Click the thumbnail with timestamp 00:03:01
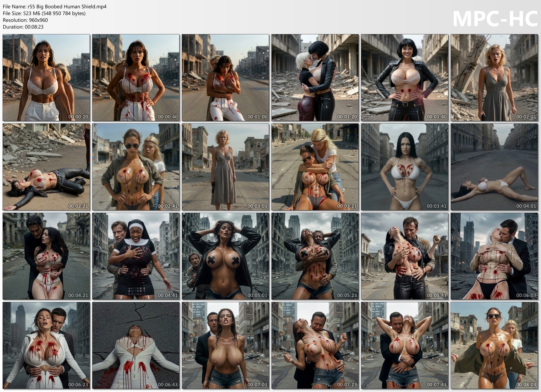The width and height of the screenshot is (541, 392). 225,167
